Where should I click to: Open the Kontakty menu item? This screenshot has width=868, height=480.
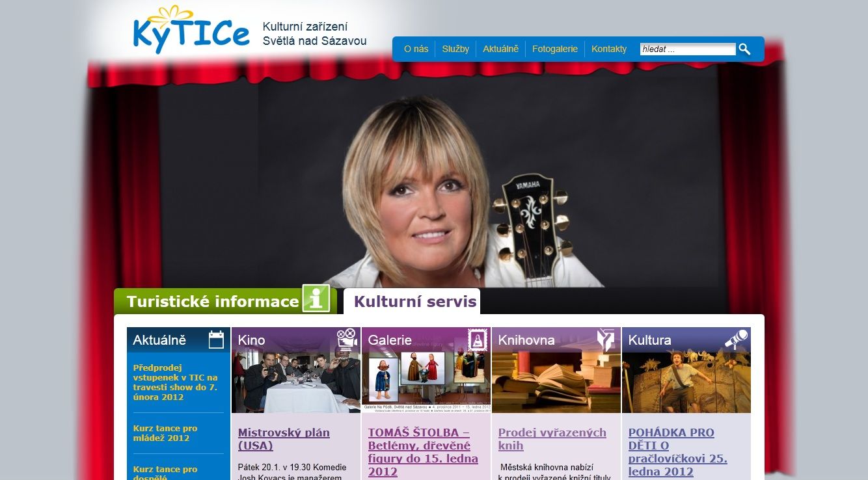[609, 49]
